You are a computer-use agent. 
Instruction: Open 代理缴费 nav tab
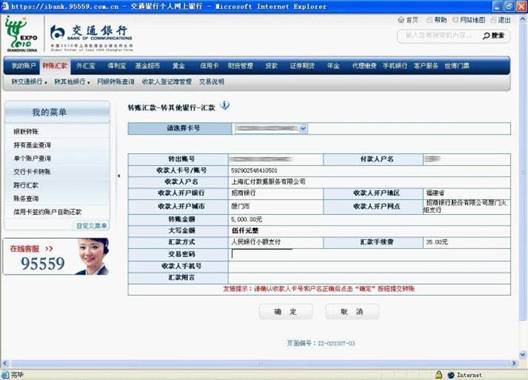[x=364, y=66]
